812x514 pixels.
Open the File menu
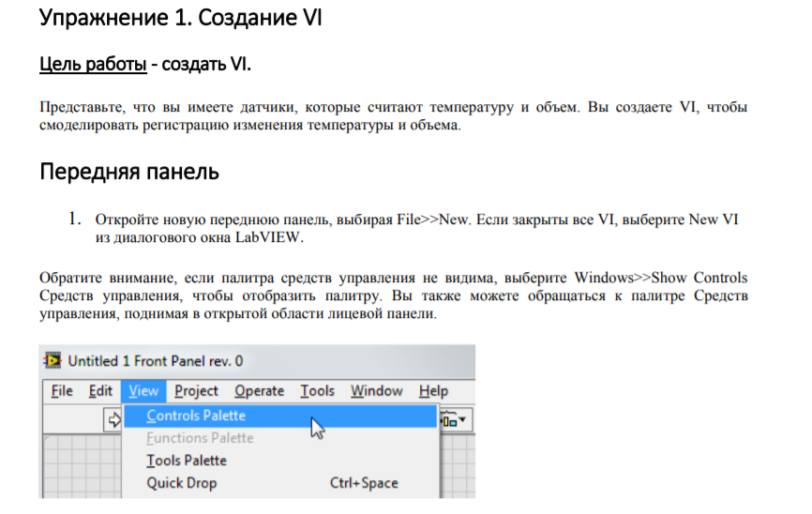click(62, 391)
